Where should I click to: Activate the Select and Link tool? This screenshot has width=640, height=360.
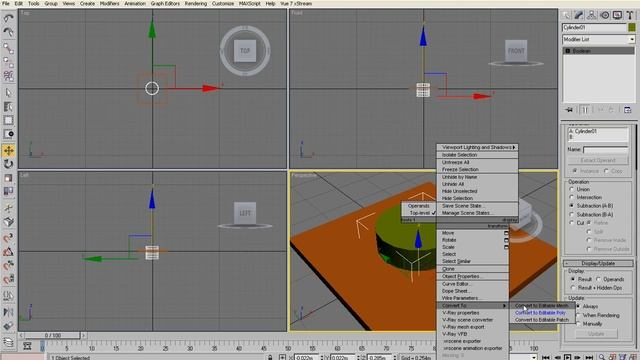coord(8,48)
